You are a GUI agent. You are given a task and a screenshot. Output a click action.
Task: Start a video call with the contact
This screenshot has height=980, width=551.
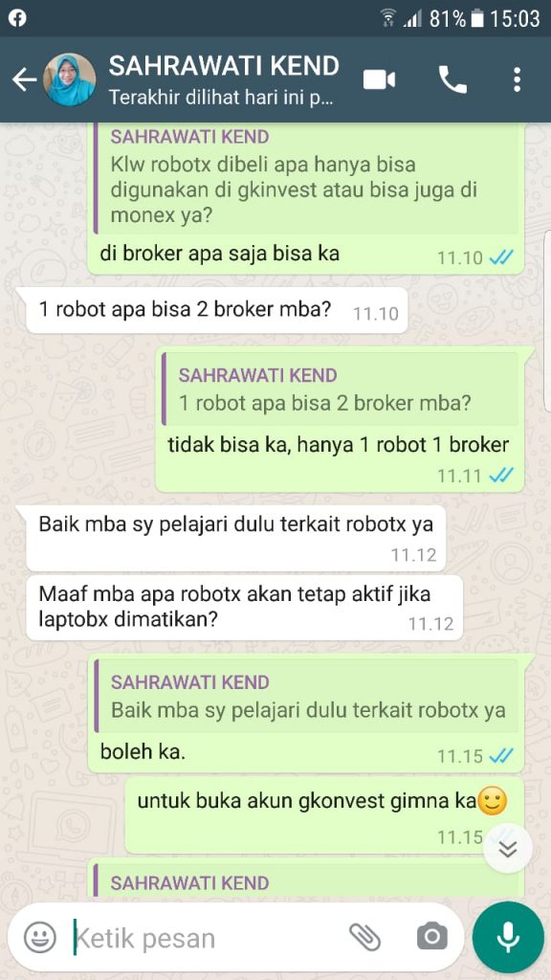(379, 80)
